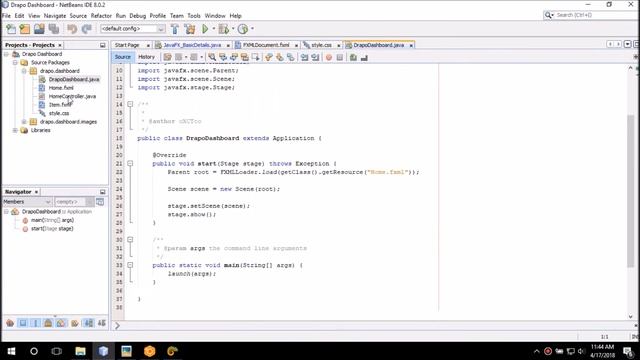
Task: Select the Source view button
Action: 122,57
